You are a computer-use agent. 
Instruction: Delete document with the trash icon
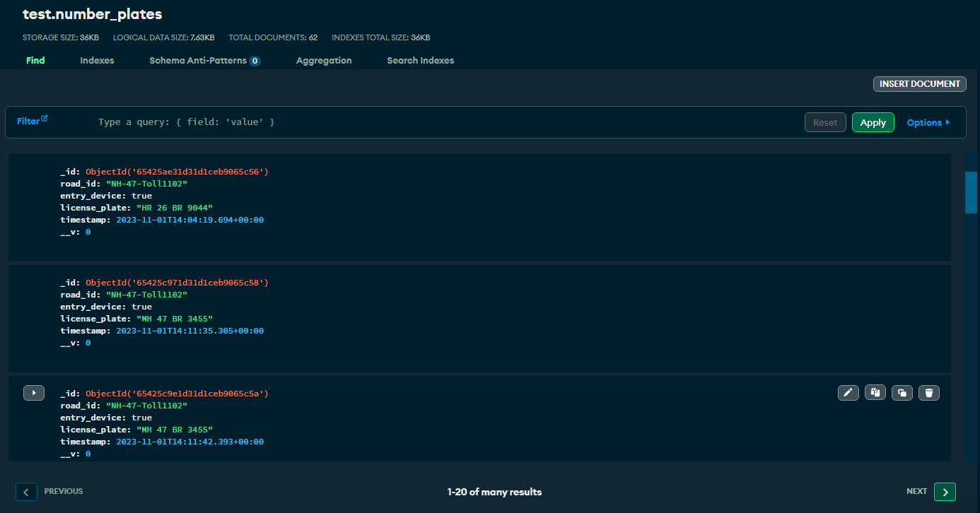[929, 393]
